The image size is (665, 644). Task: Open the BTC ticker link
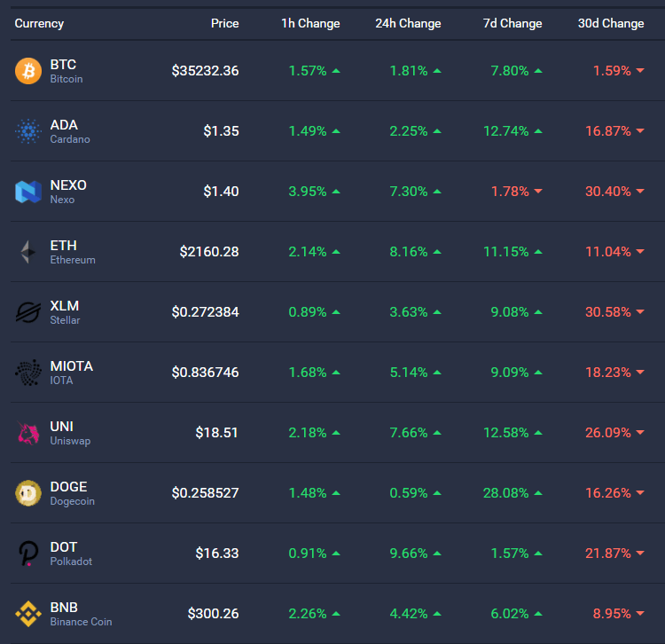(63, 65)
